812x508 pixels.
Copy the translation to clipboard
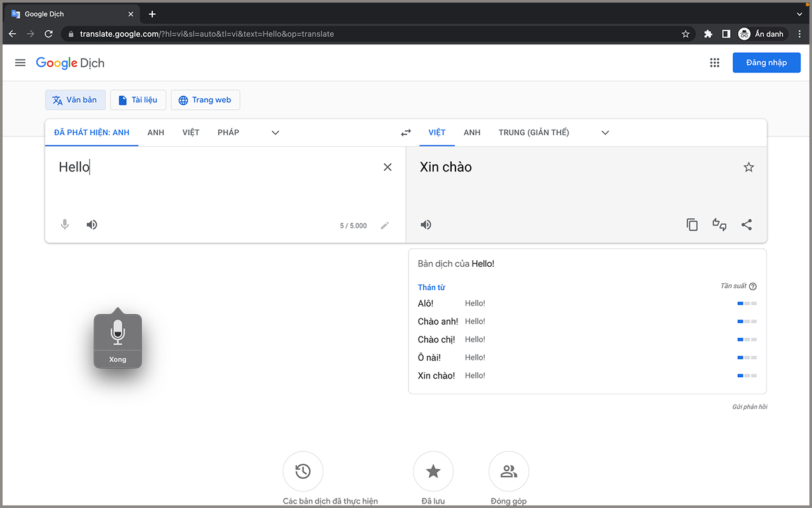click(x=692, y=225)
